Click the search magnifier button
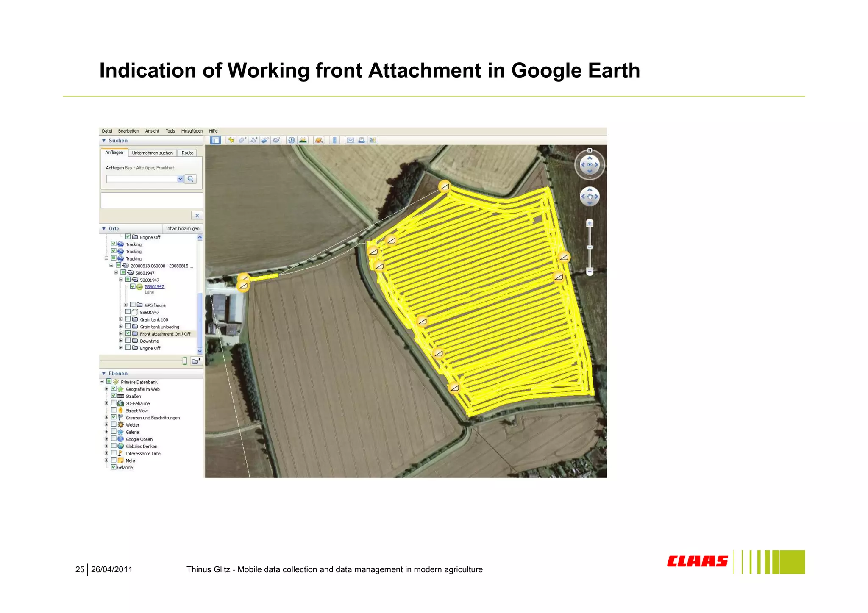Screen dimensions: 868x613 click(191, 179)
